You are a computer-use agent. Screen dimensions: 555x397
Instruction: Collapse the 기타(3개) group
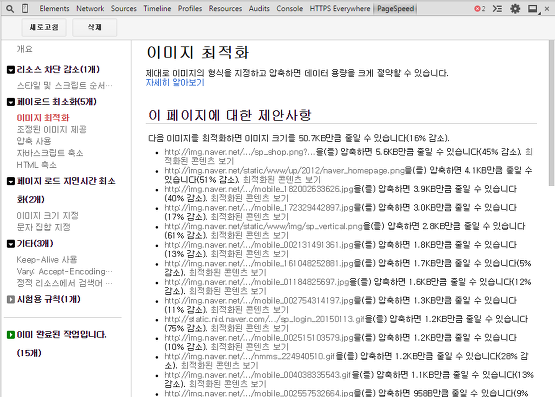click(x=11, y=243)
